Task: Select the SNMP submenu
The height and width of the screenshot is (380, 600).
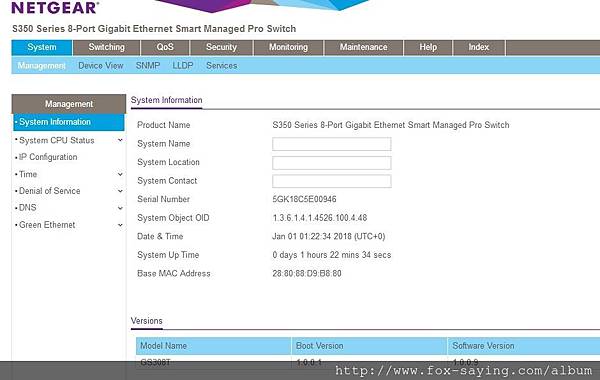Action: point(148,66)
